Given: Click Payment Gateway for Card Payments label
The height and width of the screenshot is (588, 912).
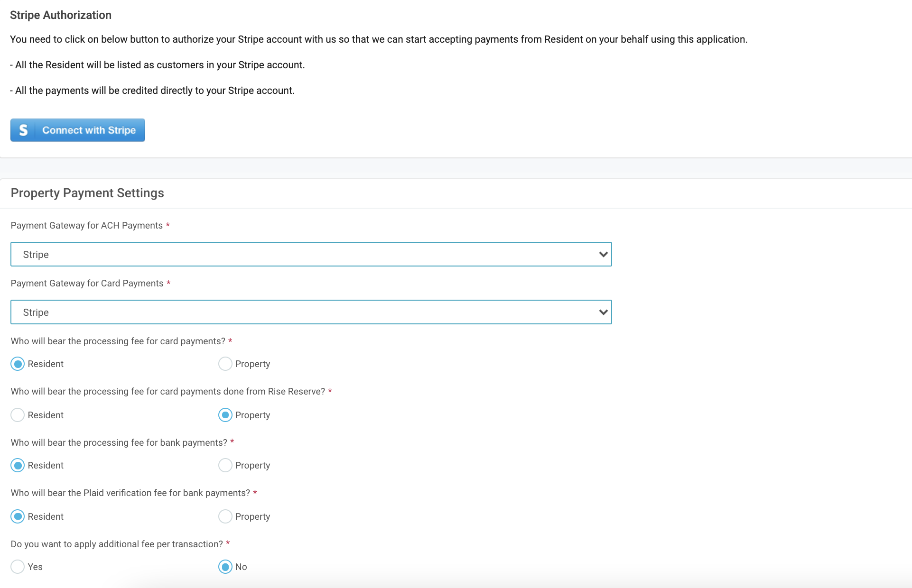Looking at the screenshot, I should [x=87, y=284].
